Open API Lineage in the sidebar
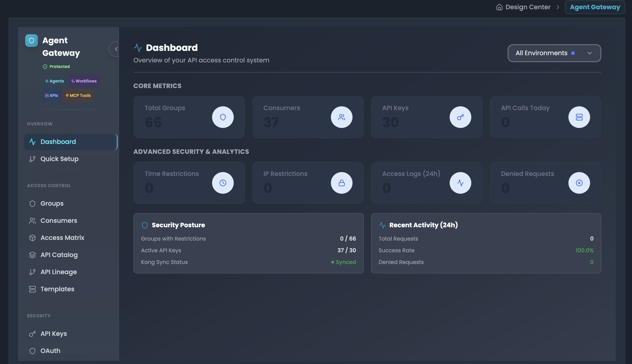The width and height of the screenshot is (632, 364). pyautogui.click(x=59, y=272)
